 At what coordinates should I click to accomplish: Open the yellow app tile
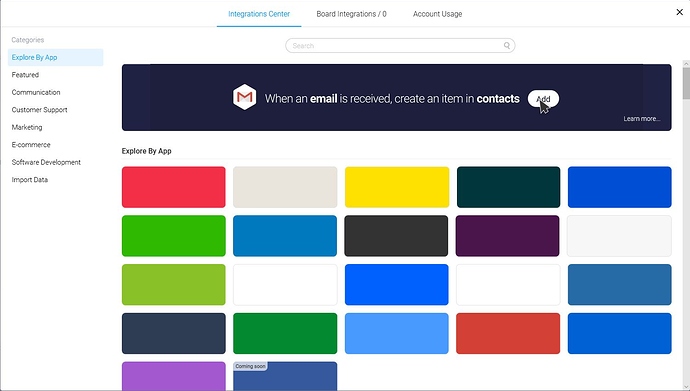pos(397,187)
